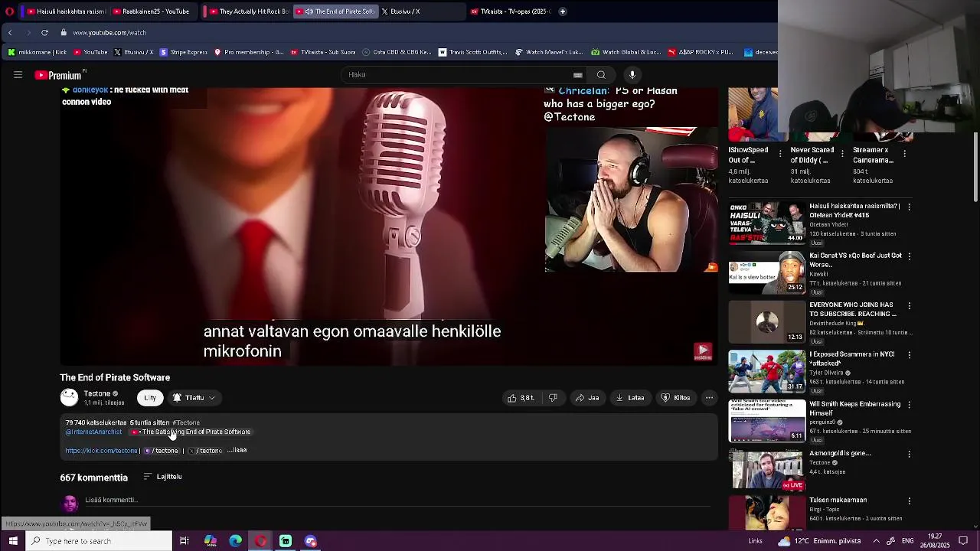Open options menu for Will Smith video
This screenshot has width=980, height=551.
pyautogui.click(x=909, y=405)
